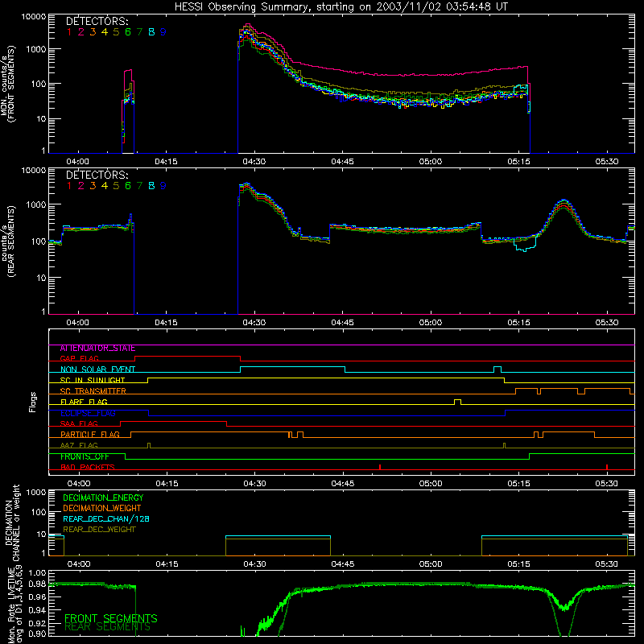Screen dimensions: 644x644
Task: Click detector 8 in front segments legend
Action: [151, 32]
